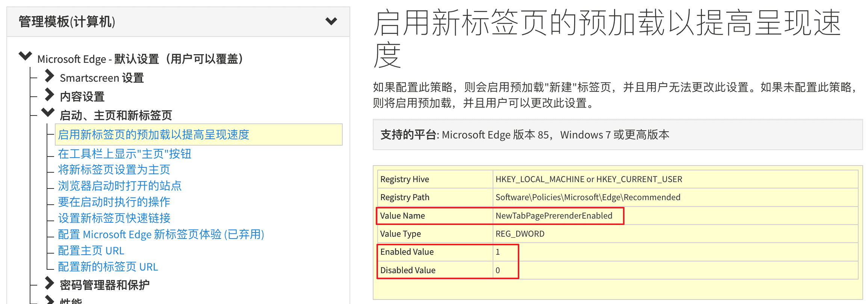Click the Value Type label cell

tap(435, 234)
